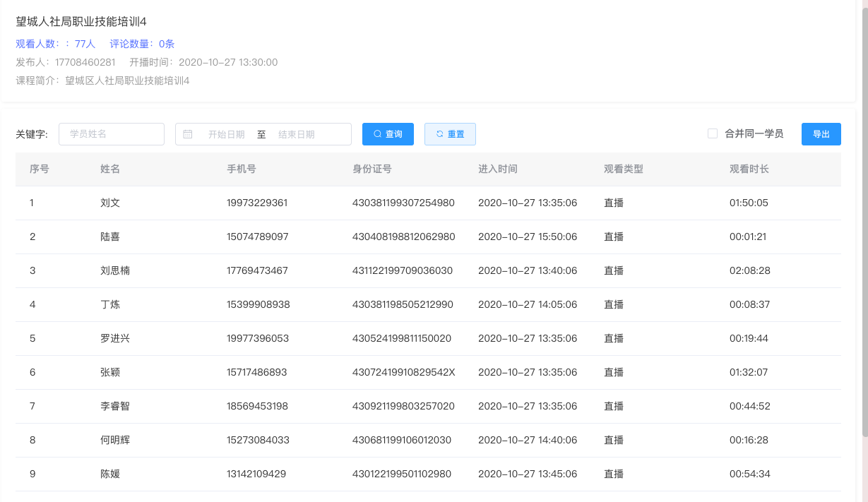Click entry time 2020-10-27 13:40:06
This screenshot has height=502, width=868.
[x=528, y=271]
